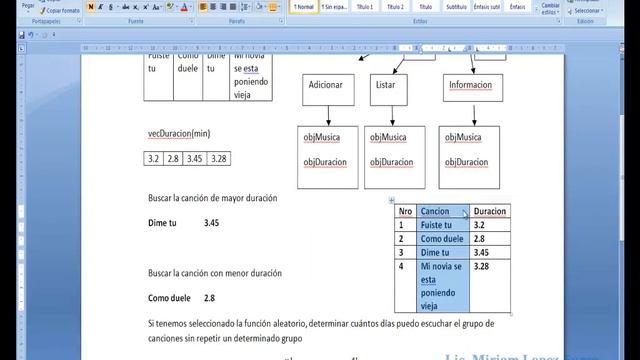Open the Seleccionar dropdown
The height and width of the screenshot is (360, 640).
[585, 11]
